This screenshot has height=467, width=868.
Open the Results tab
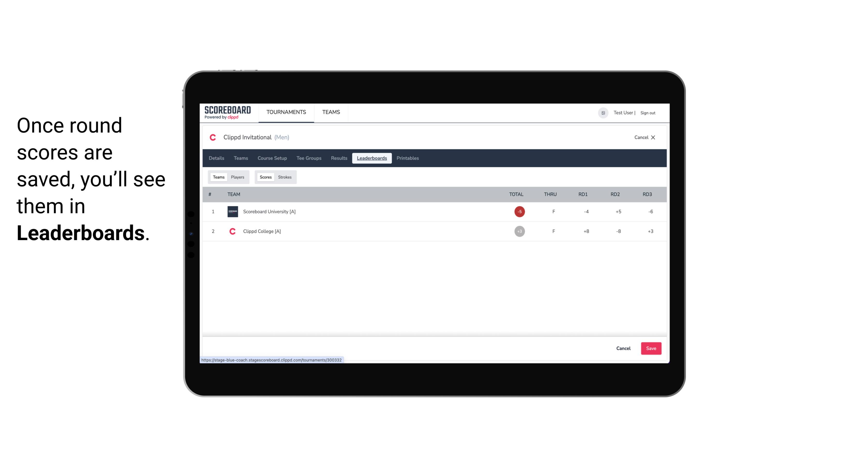[338, 158]
